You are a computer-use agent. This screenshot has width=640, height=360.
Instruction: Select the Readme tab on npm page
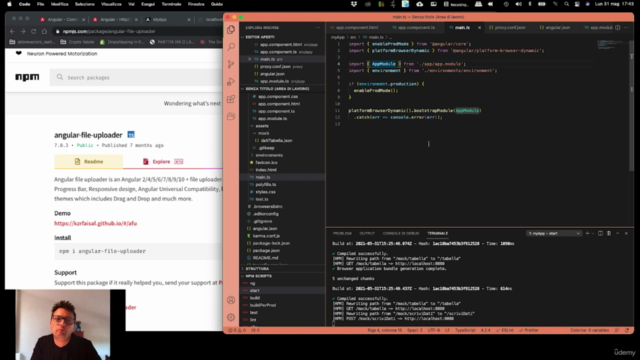click(x=89, y=162)
